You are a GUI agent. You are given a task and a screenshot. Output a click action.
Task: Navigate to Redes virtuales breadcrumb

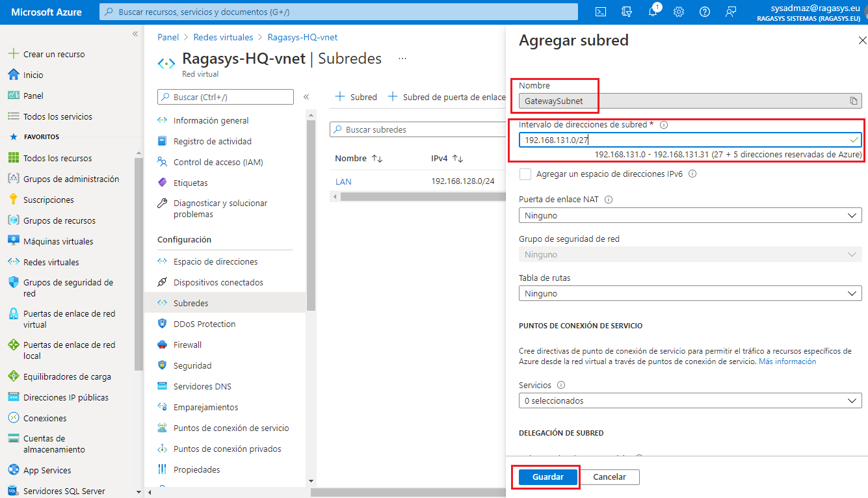pyautogui.click(x=222, y=37)
